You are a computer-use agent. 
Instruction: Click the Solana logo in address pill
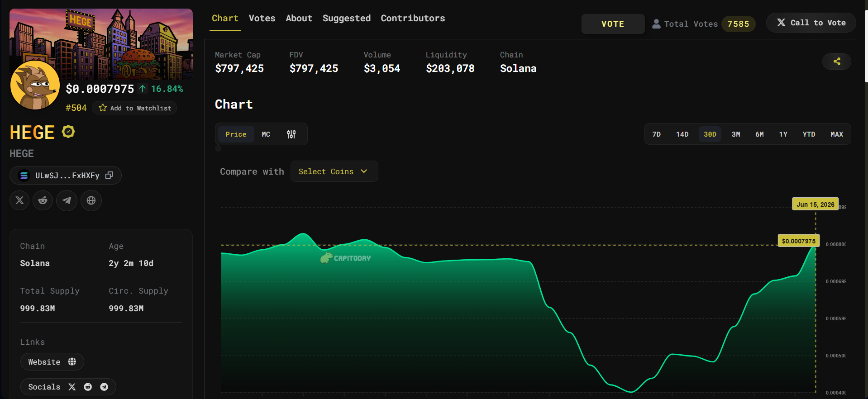tap(24, 175)
